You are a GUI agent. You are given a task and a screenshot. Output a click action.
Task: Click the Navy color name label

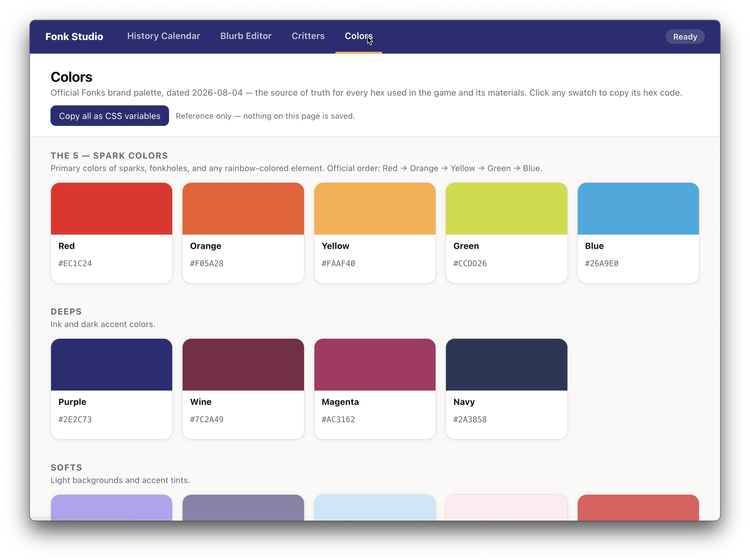(x=464, y=402)
